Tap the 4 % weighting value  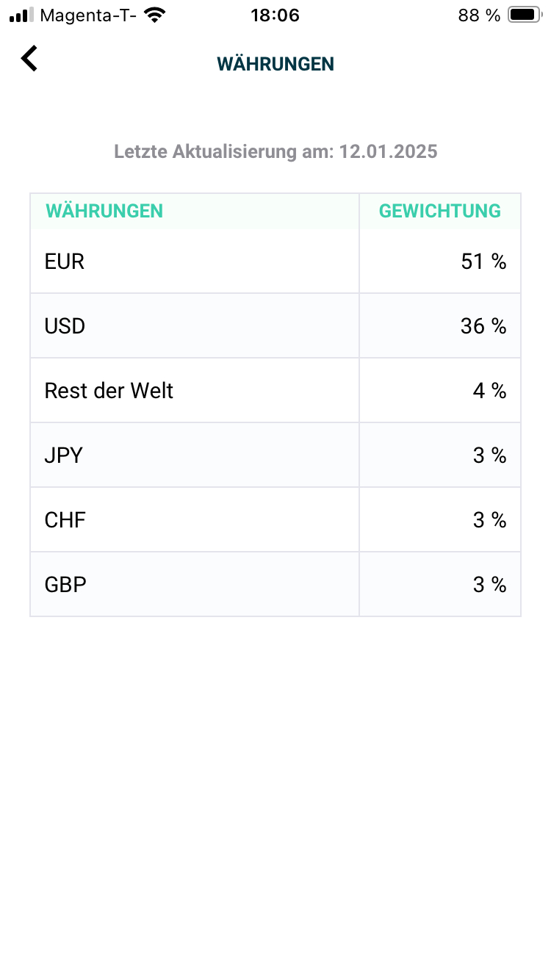click(x=489, y=391)
